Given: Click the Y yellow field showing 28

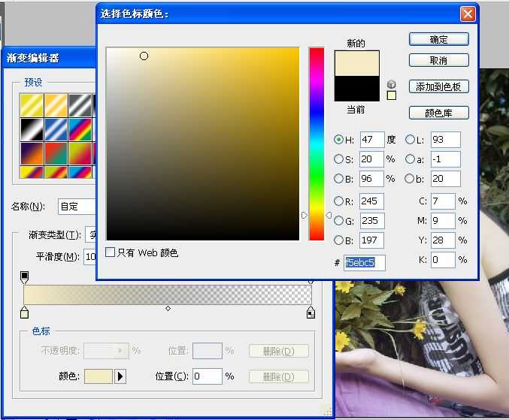Looking at the screenshot, I should [443, 240].
